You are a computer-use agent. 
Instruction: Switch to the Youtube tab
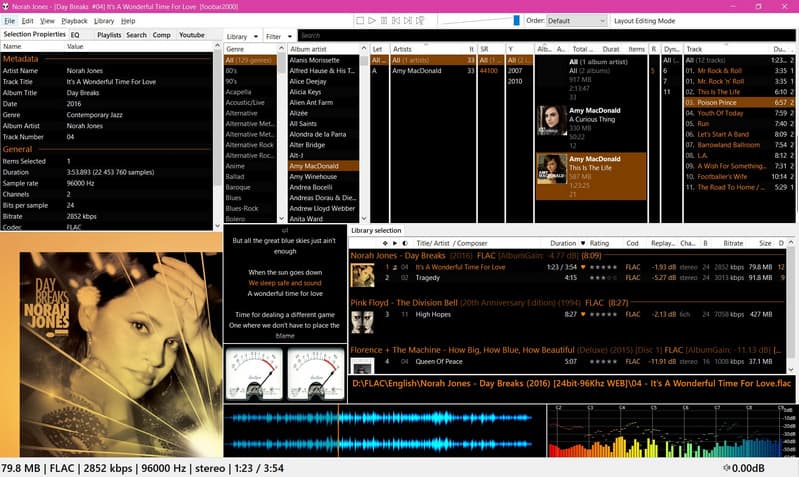coord(192,34)
